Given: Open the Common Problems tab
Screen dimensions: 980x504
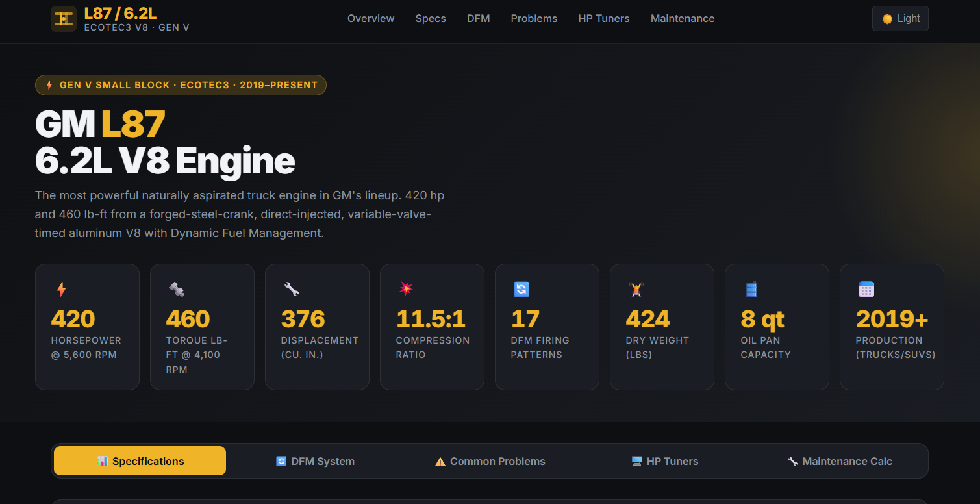Looking at the screenshot, I should (x=490, y=461).
